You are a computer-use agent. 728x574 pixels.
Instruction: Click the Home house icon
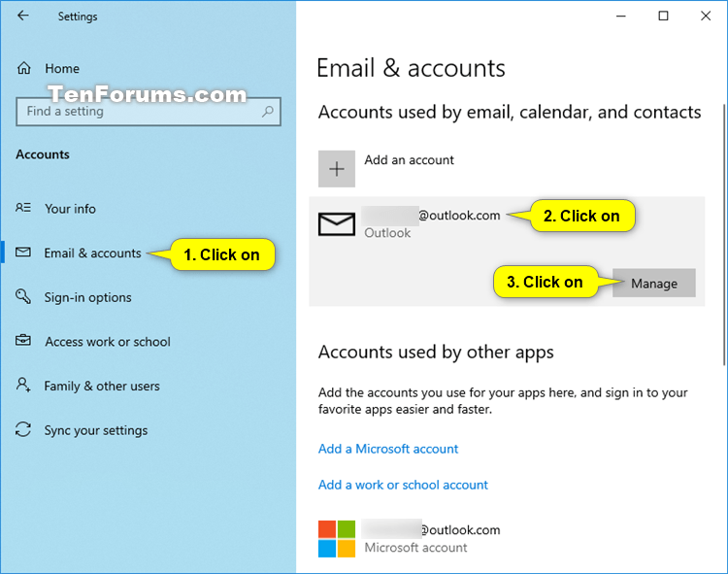point(23,68)
